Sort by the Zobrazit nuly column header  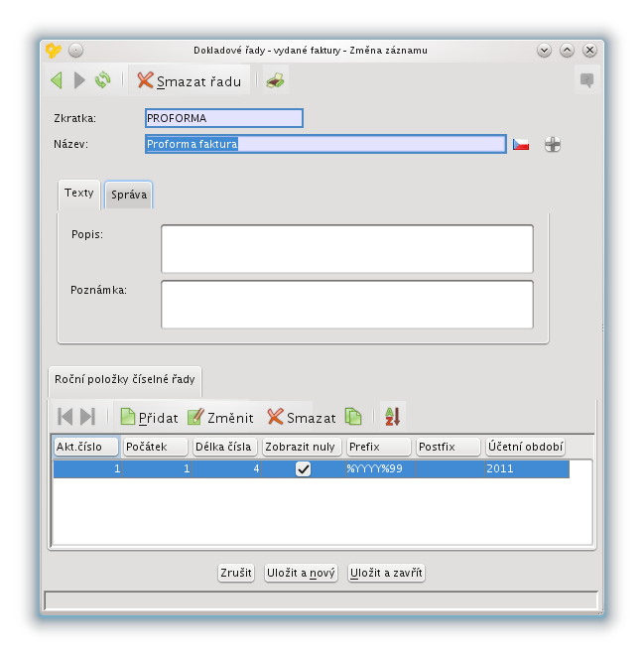click(302, 447)
